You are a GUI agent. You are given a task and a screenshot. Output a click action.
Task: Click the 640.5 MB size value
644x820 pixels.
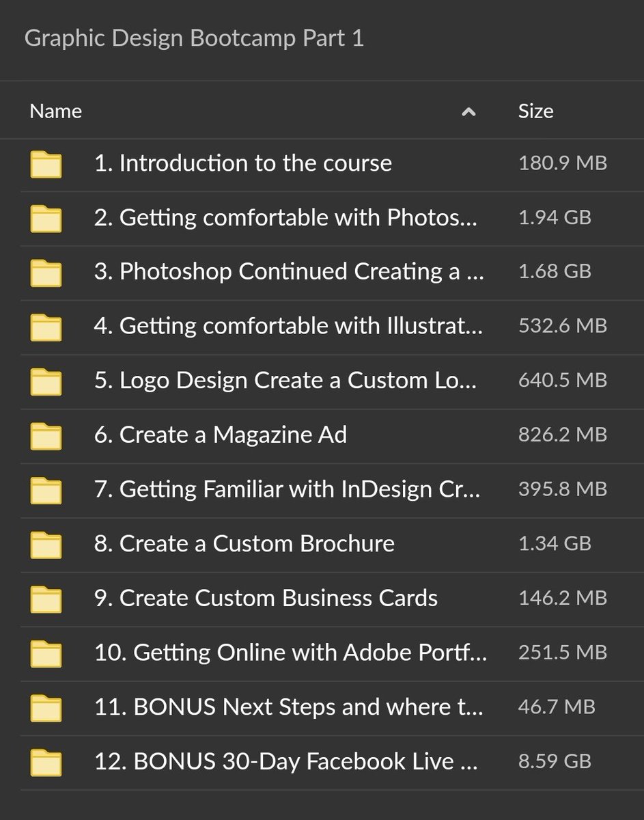[x=563, y=380]
